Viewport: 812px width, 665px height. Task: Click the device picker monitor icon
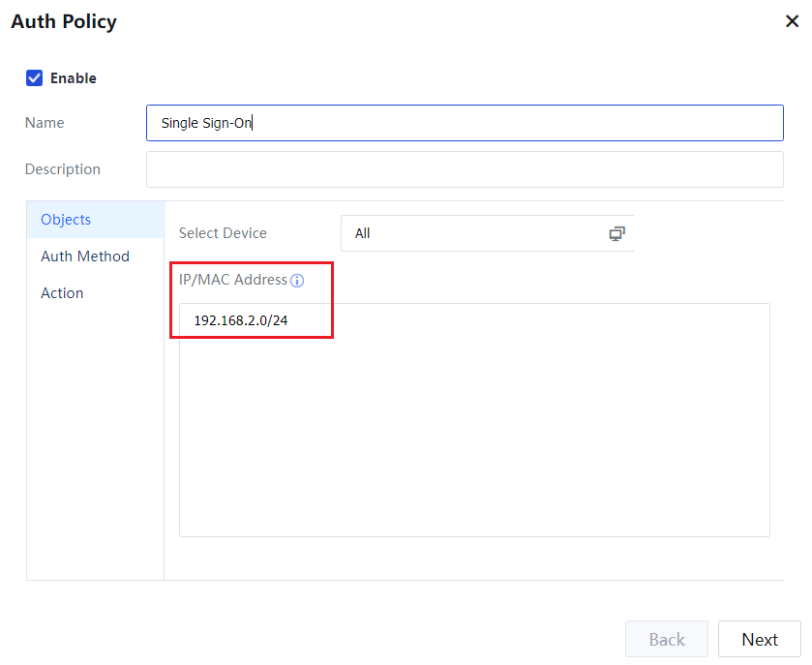click(617, 233)
